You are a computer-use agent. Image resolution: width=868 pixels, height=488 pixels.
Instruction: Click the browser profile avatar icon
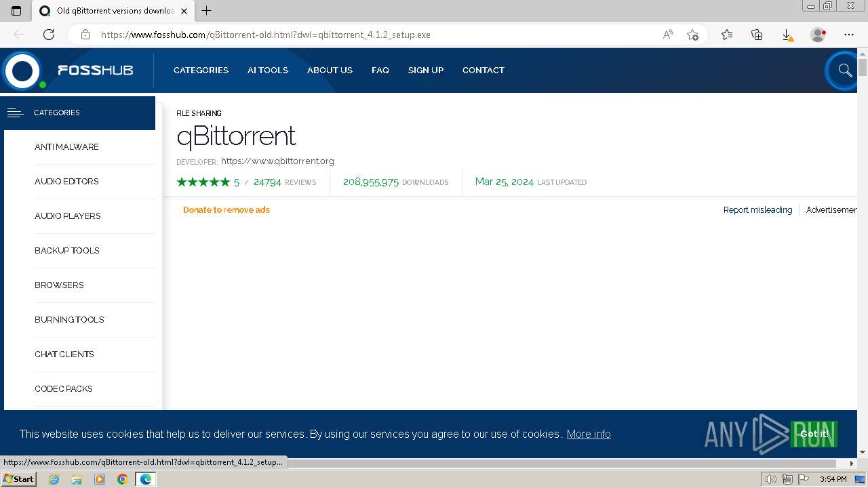818,35
